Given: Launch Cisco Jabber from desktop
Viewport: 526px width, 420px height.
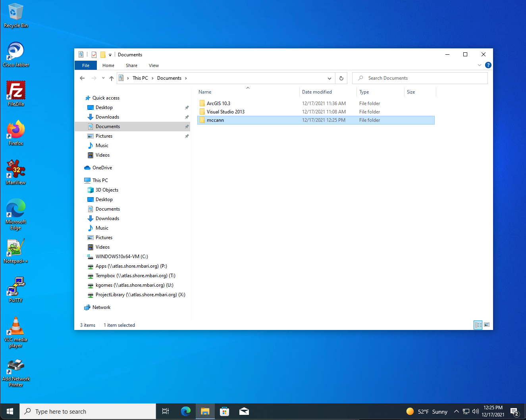Looking at the screenshot, I should click(16, 55).
